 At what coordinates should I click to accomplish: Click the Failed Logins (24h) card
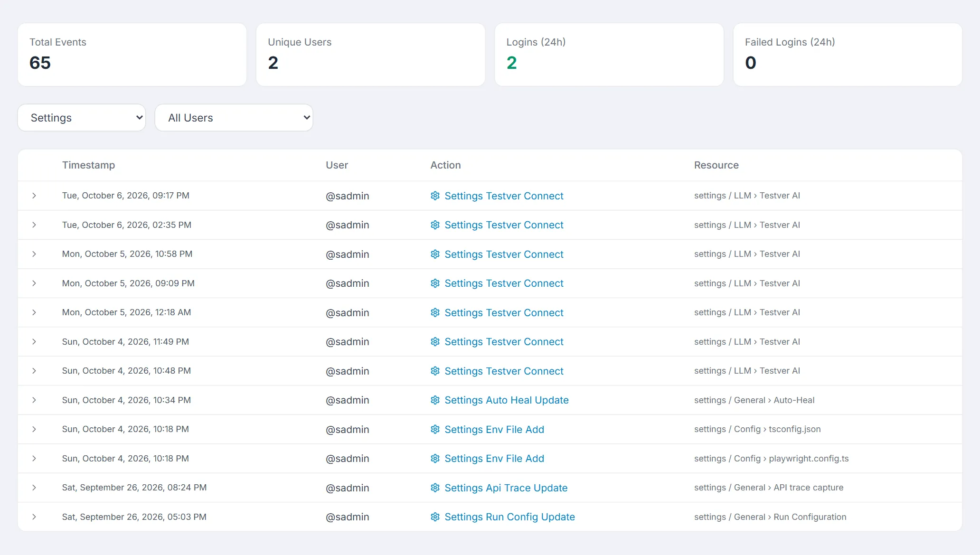[848, 55]
